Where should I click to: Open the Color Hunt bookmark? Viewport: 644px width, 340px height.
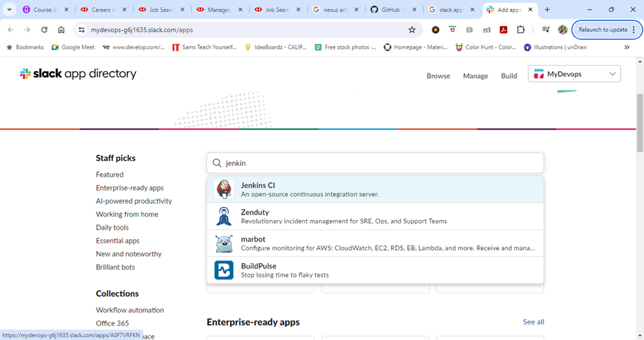486,47
